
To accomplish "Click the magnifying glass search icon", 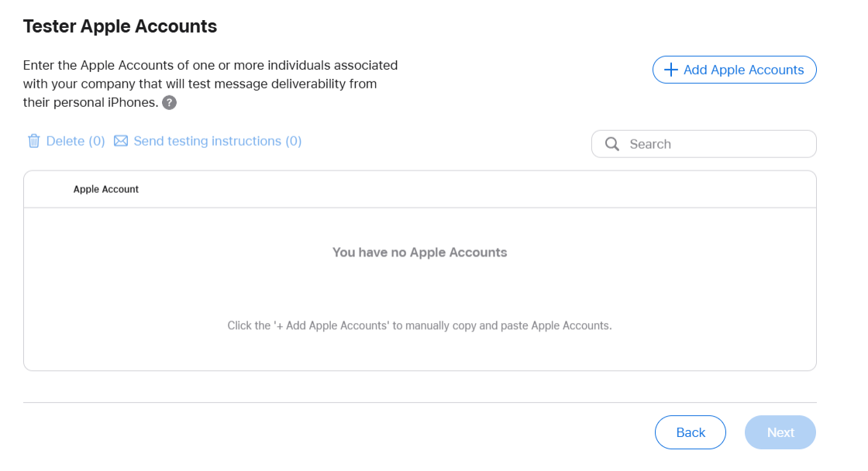I will [x=612, y=144].
